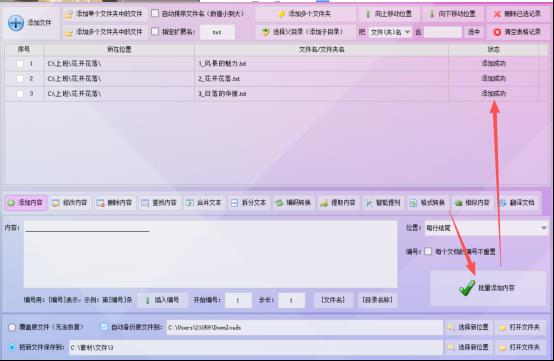554x361 pixels.
Task: Select the 覆盖原文件 radio button
Action: (12, 327)
